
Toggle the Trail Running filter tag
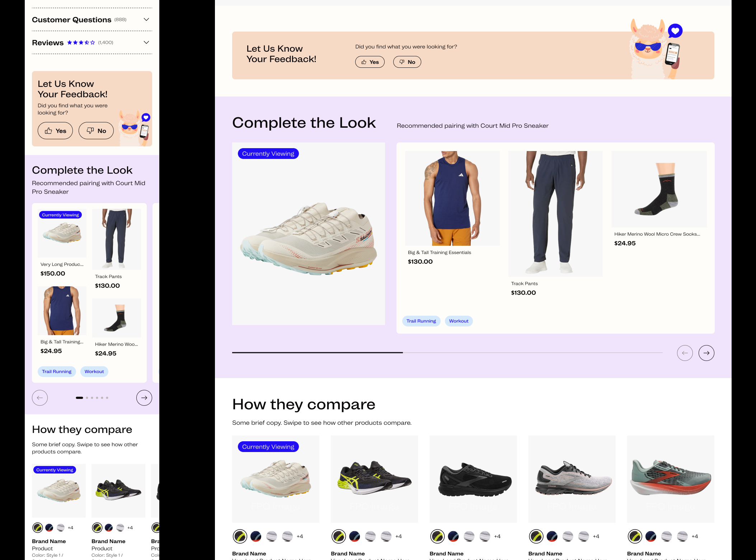421,321
